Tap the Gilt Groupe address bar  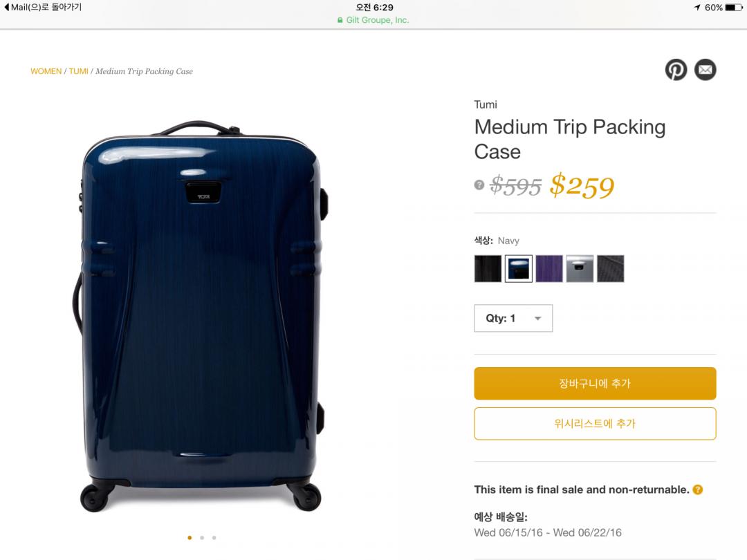click(x=373, y=20)
